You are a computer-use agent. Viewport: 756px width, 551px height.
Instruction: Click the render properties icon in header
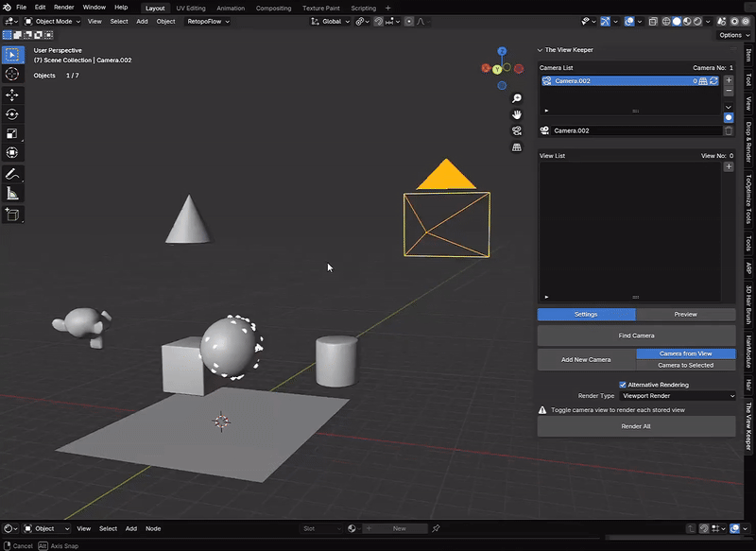click(721, 21)
